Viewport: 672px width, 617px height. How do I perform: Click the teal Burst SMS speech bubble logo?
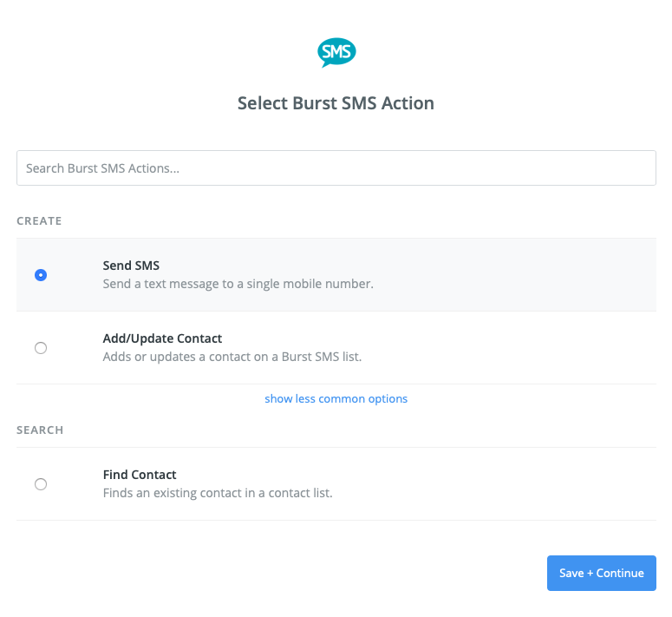pyautogui.click(x=336, y=52)
